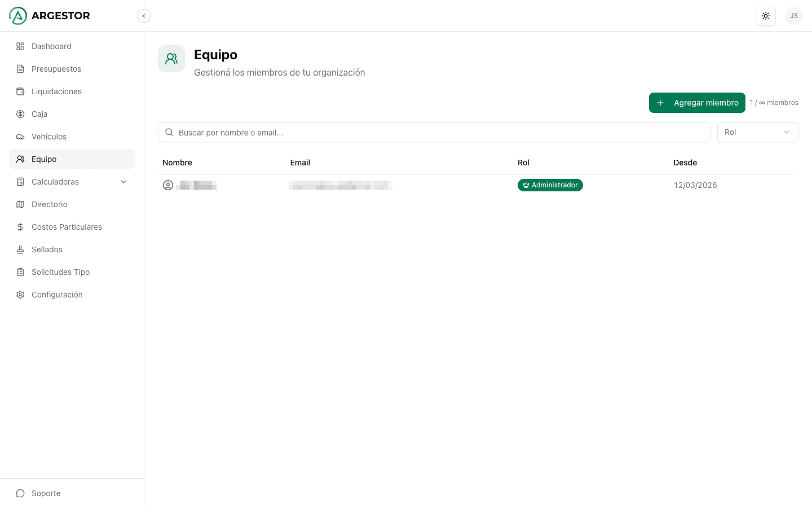Open the Vehículos section via its car icon
812x508 pixels.
[20, 137]
